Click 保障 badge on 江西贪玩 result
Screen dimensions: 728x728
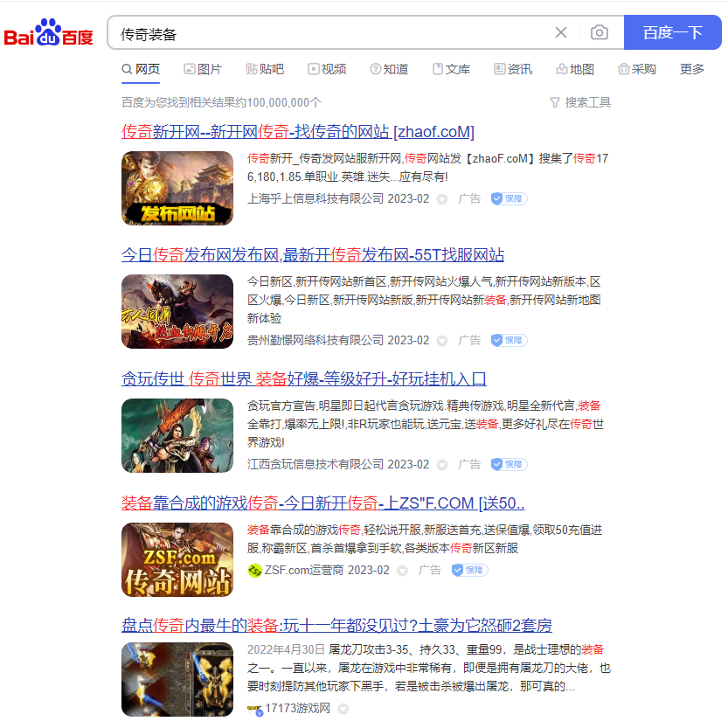tap(510, 464)
